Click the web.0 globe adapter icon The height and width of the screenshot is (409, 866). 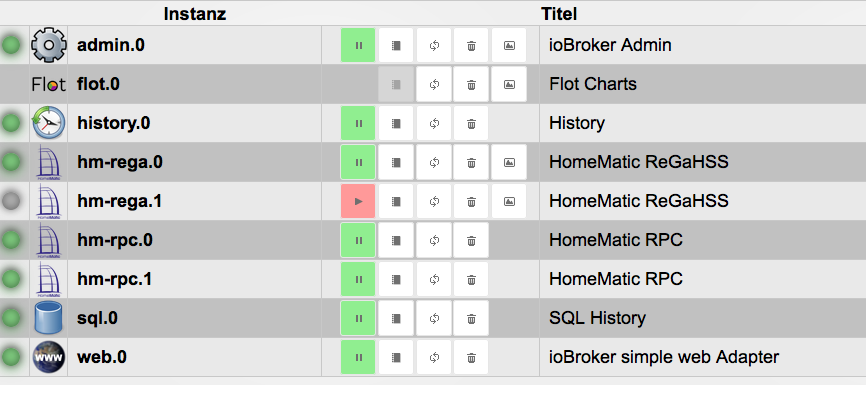tap(49, 357)
